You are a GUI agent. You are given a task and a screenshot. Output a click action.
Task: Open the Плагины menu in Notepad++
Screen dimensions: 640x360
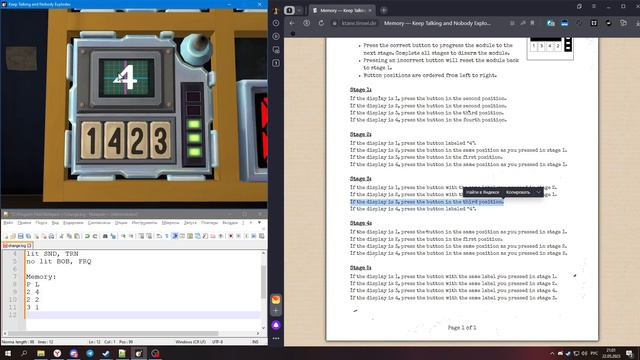click(209, 223)
